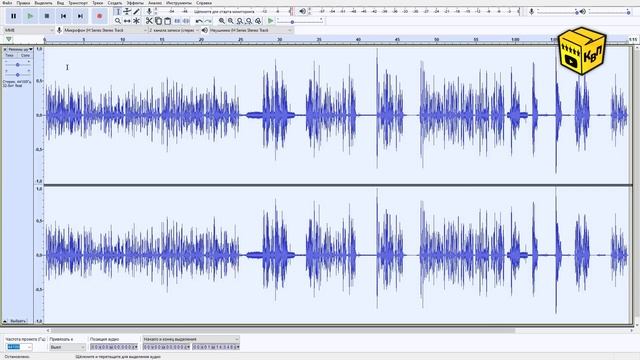Click the green timeline pin triangle
The height and width of the screenshot is (360, 640).
click(x=9, y=40)
